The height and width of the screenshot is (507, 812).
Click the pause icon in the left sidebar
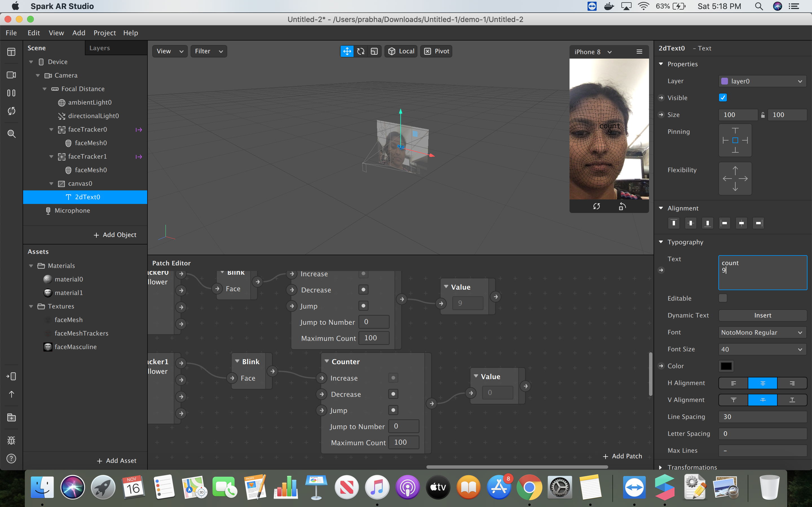coord(11,93)
